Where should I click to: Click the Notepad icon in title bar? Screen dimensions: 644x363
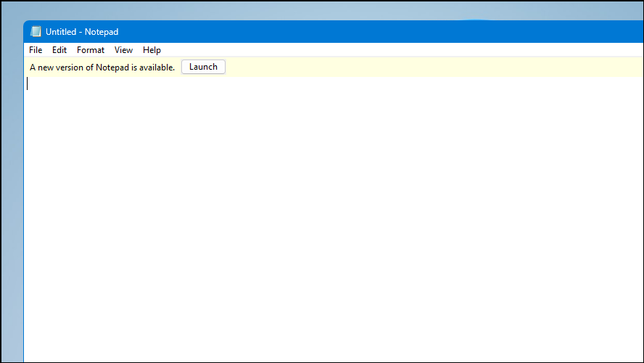click(x=36, y=32)
